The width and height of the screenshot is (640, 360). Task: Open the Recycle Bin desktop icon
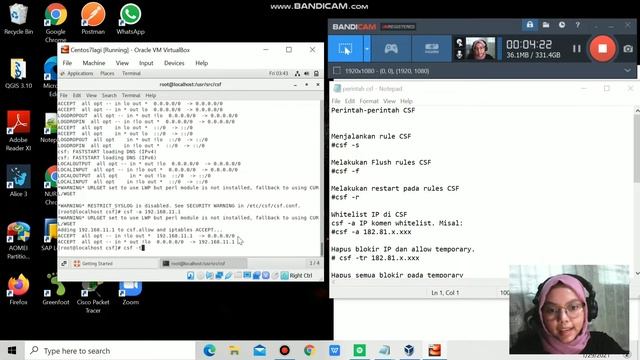pyautogui.click(x=18, y=19)
